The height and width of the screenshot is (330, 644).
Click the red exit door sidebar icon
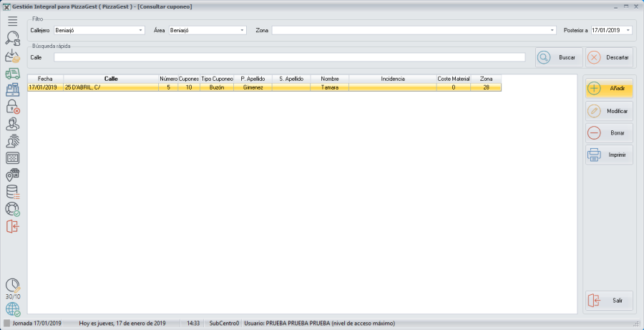click(12, 227)
